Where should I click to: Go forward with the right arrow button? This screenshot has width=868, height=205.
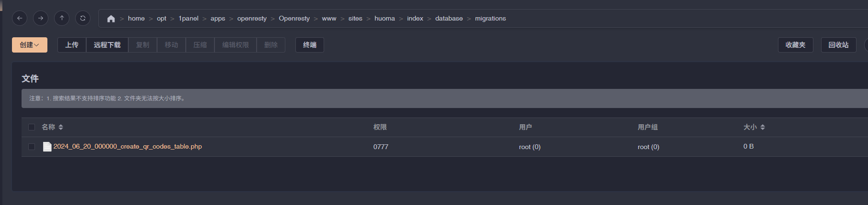pos(41,18)
